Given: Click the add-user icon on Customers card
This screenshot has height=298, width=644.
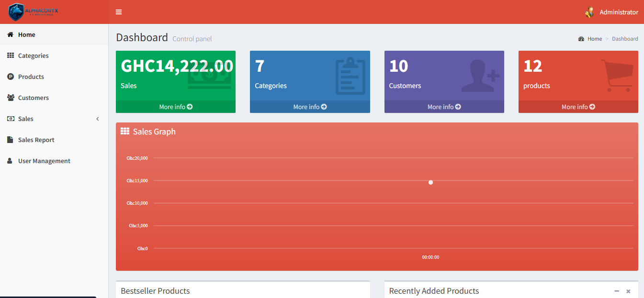Looking at the screenshot, I should (x=480, y=76).
